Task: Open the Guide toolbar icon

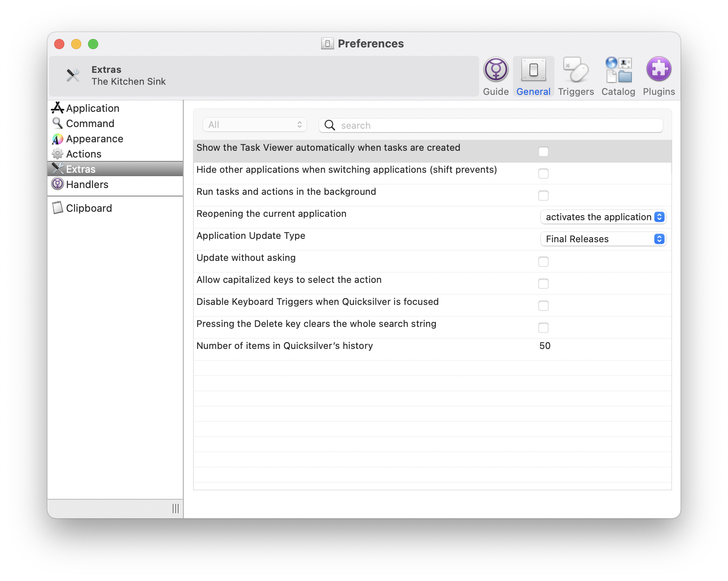Action: 496,69
